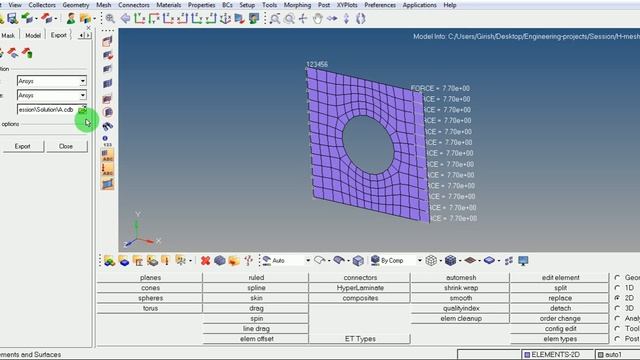Click the previous view arrow icon
Screen dimensions: 640x360
[x=125, y=18]
